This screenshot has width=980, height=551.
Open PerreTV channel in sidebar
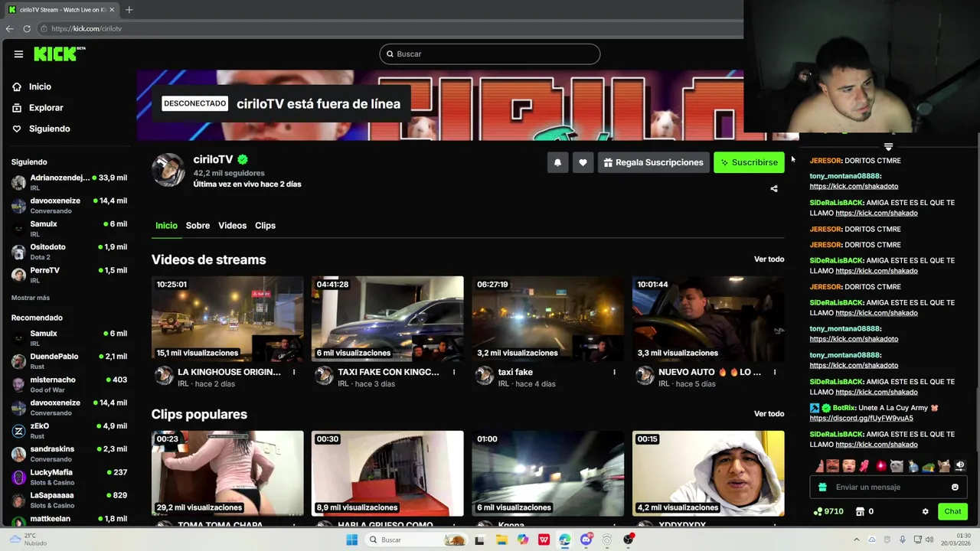point(69,275)
